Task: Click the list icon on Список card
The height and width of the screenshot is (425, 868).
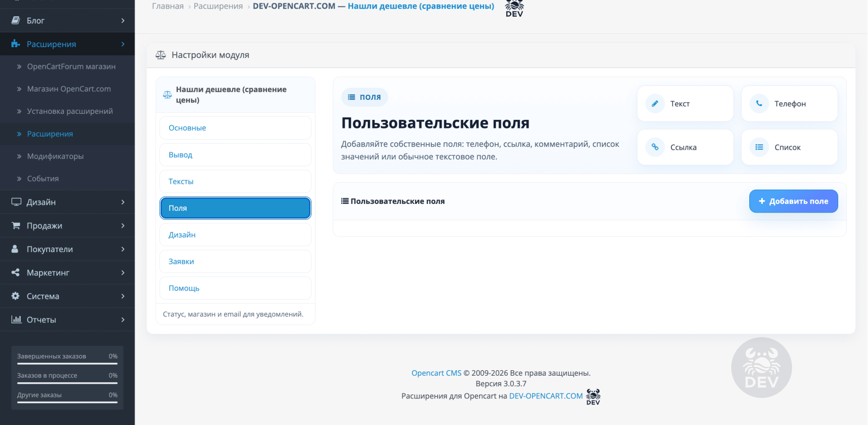Action: (x=759, y=147)
